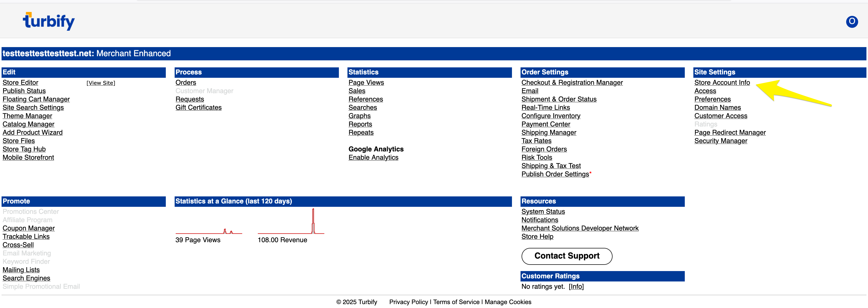Image resolution: width=868 pixels, height=308 pixels.
Task: Open the Store Editor
Action: click(20, 83)
